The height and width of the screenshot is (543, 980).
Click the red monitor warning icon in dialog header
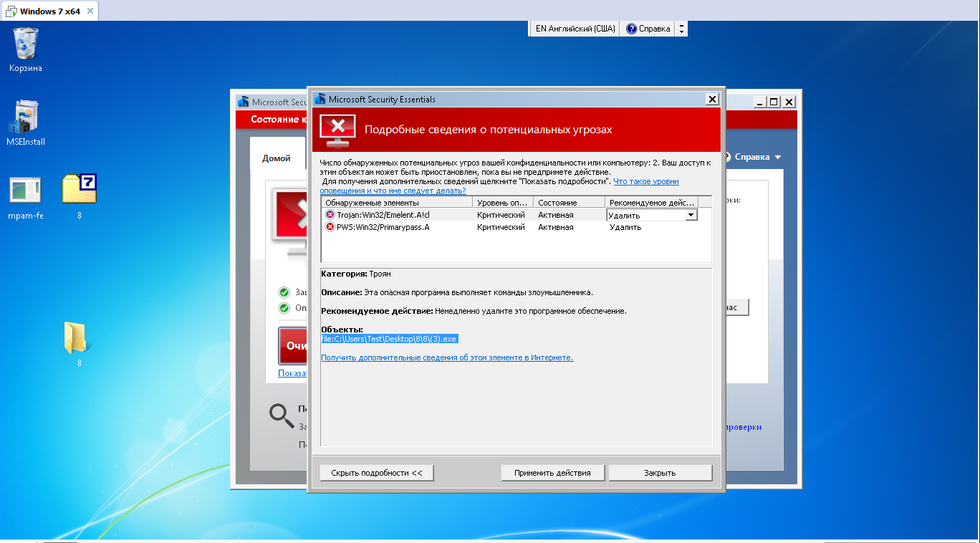pyautogui.click(x=337, y=130)
